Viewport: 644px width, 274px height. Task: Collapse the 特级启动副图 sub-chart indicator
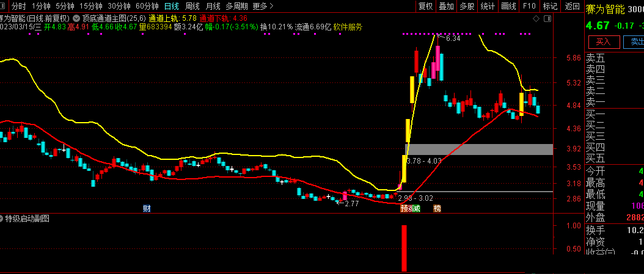pyautogui.click(x=2, y=218)
